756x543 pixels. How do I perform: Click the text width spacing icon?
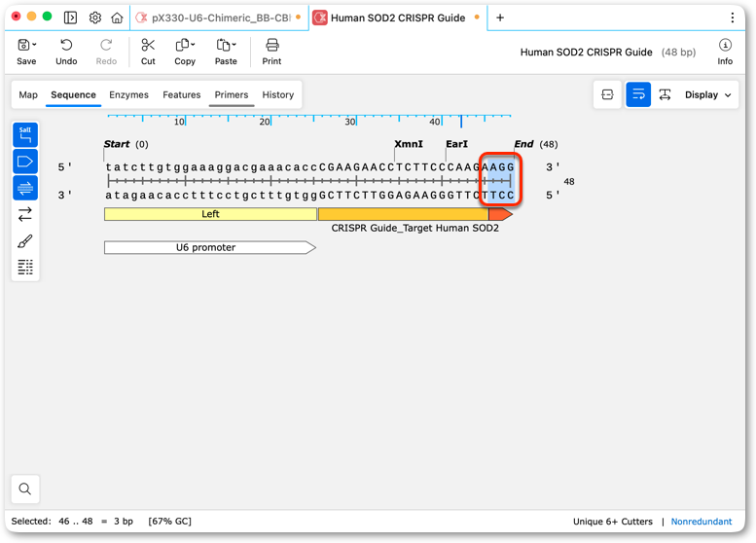pyautogui.click(x=665, y=94)
